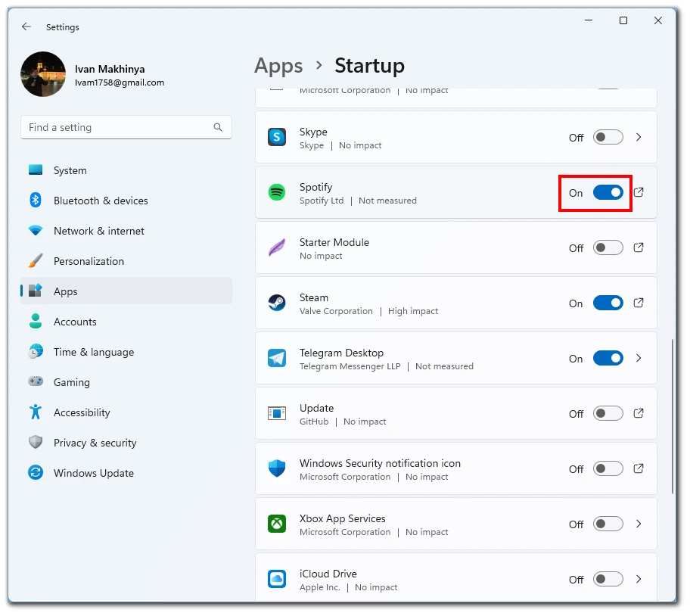Click the profile picture thumbnail
This screenshot has width=690, height=616.
pos(43,74)
